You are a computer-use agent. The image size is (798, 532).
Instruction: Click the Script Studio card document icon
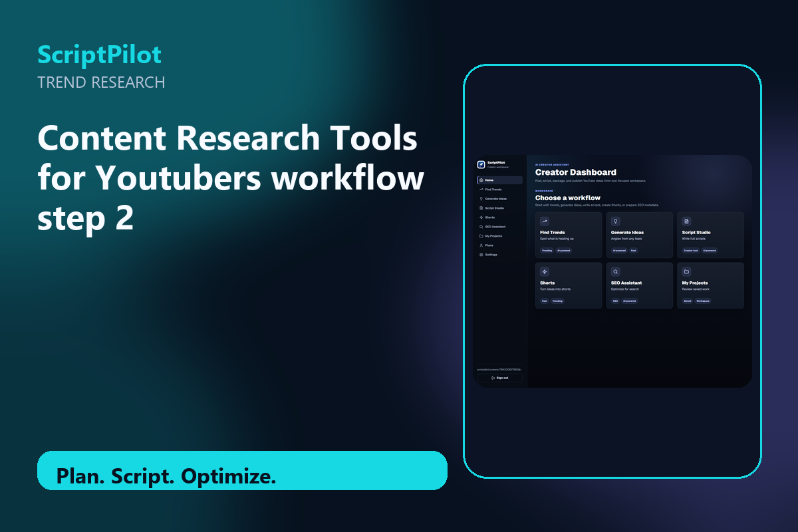click(687, 221)
